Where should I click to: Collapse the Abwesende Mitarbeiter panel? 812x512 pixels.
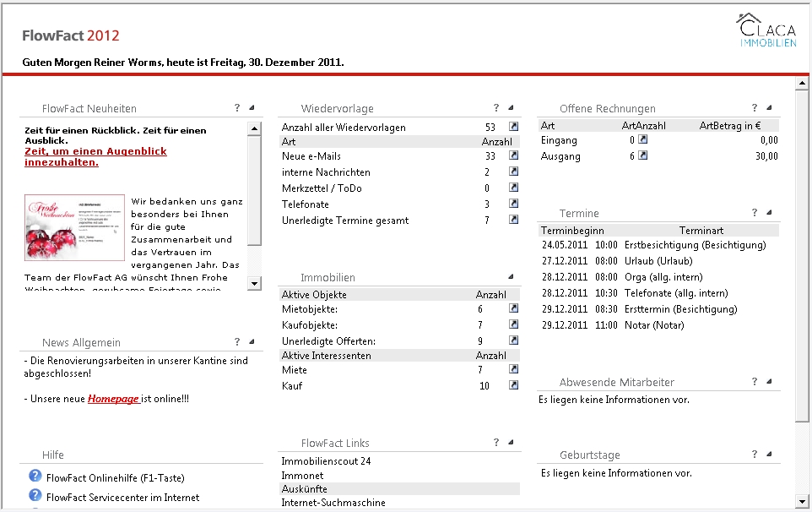(x=769, y=381)
